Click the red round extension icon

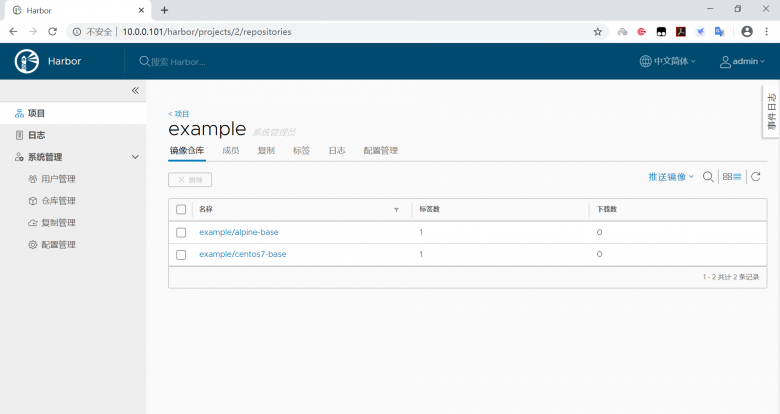pos(642,32)
